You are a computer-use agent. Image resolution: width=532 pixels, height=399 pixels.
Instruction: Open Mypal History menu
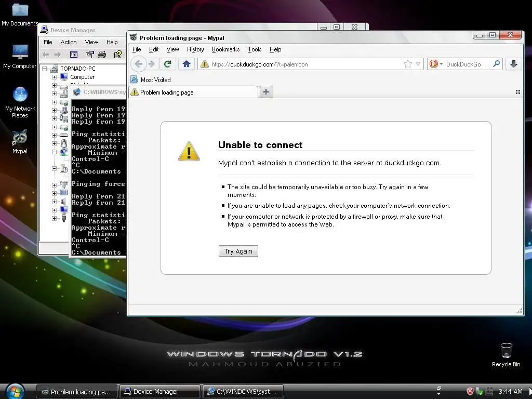tap(195, 49)
